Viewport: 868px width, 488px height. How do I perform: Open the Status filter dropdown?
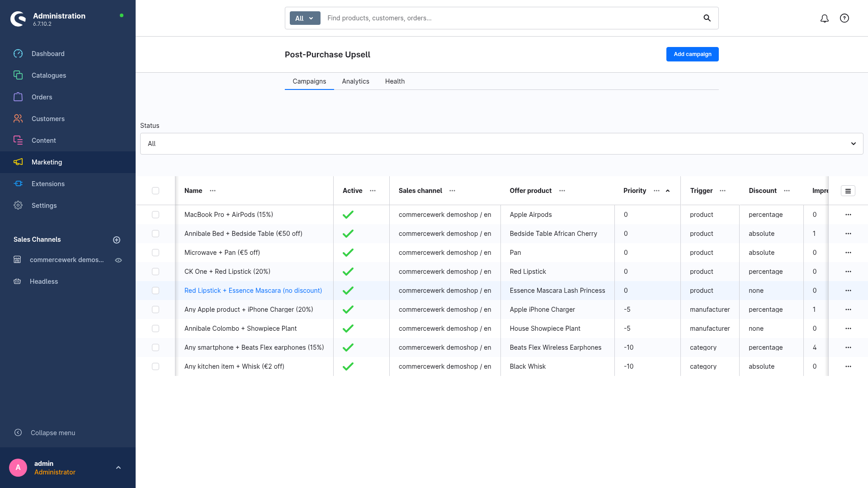pos(501,144)
